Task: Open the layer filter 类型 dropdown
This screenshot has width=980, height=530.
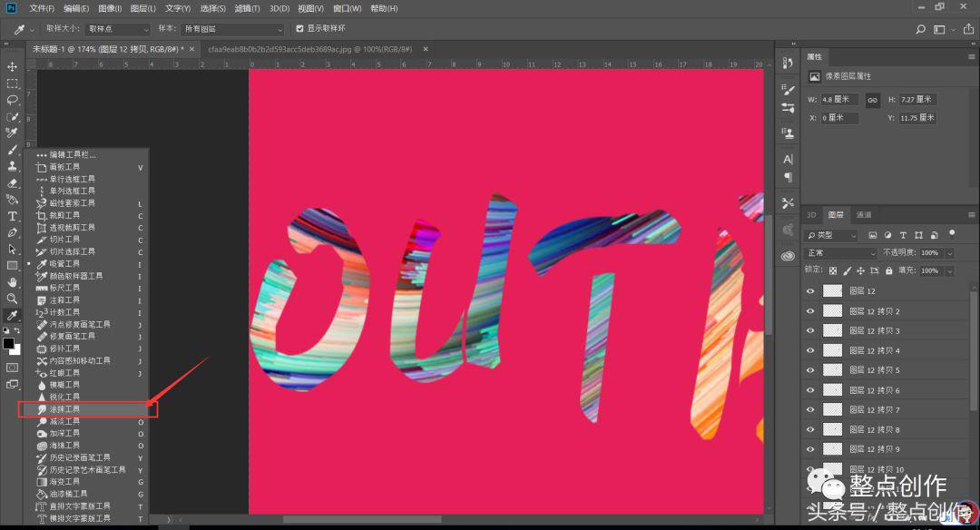Action: (x=830, y=235)
